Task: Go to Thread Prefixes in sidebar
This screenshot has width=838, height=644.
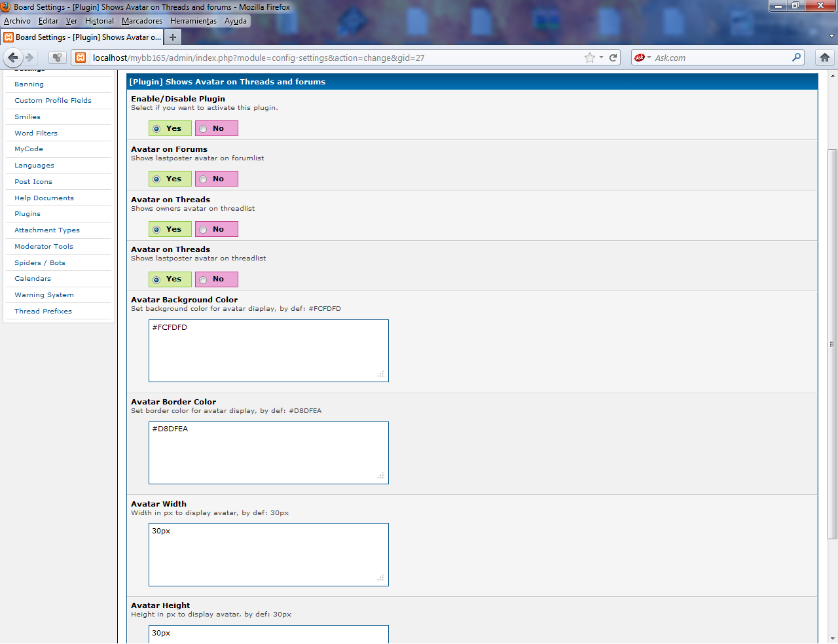Action: [43, 312]
